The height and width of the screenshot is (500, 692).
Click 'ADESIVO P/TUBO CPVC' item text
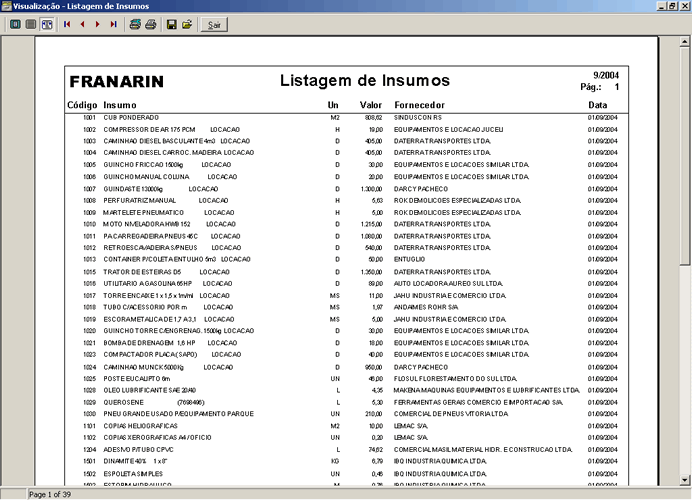(x=139, y=450)
